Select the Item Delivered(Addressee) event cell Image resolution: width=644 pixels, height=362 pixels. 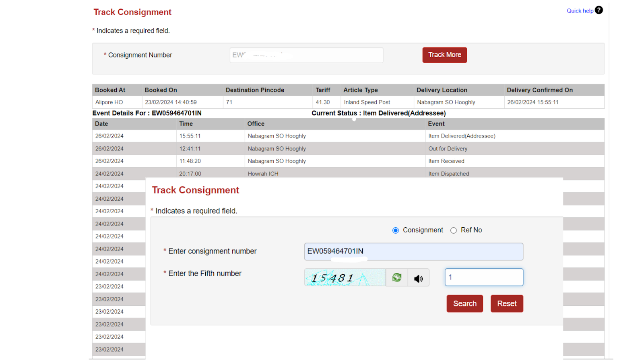462,136
